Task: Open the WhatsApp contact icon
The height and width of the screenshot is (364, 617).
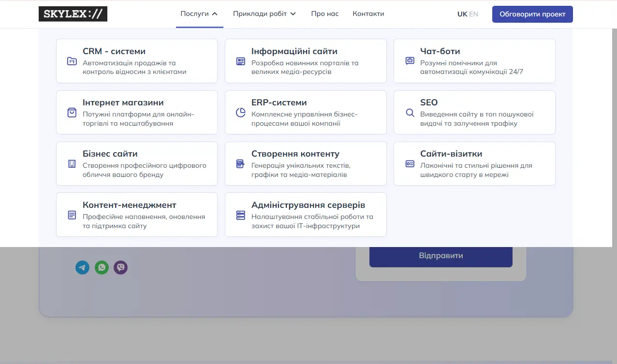Action: point(102,267)
